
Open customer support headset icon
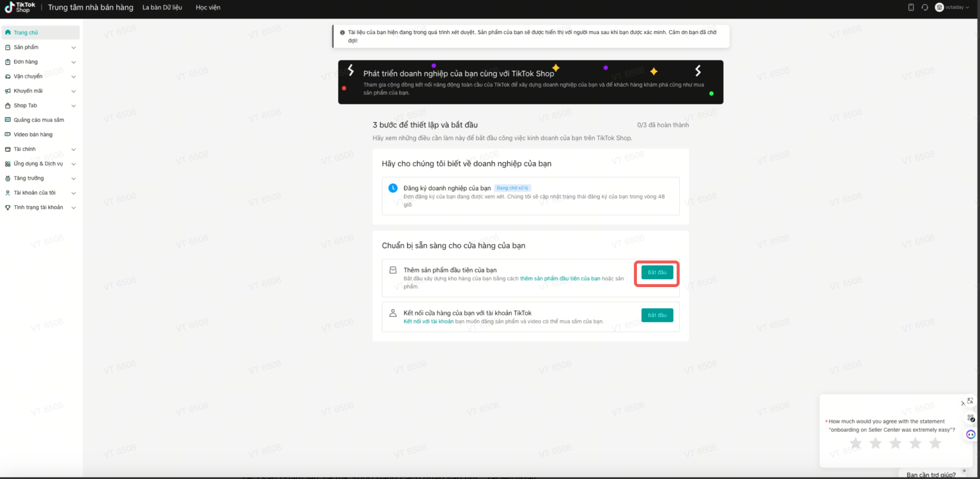[x=924, y=7]
